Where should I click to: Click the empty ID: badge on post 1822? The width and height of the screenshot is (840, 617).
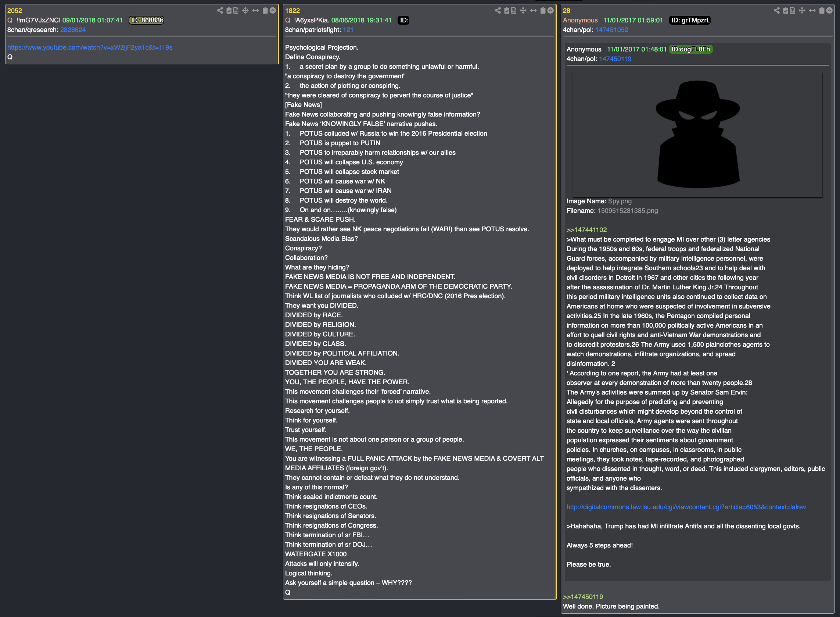point(404,20)
